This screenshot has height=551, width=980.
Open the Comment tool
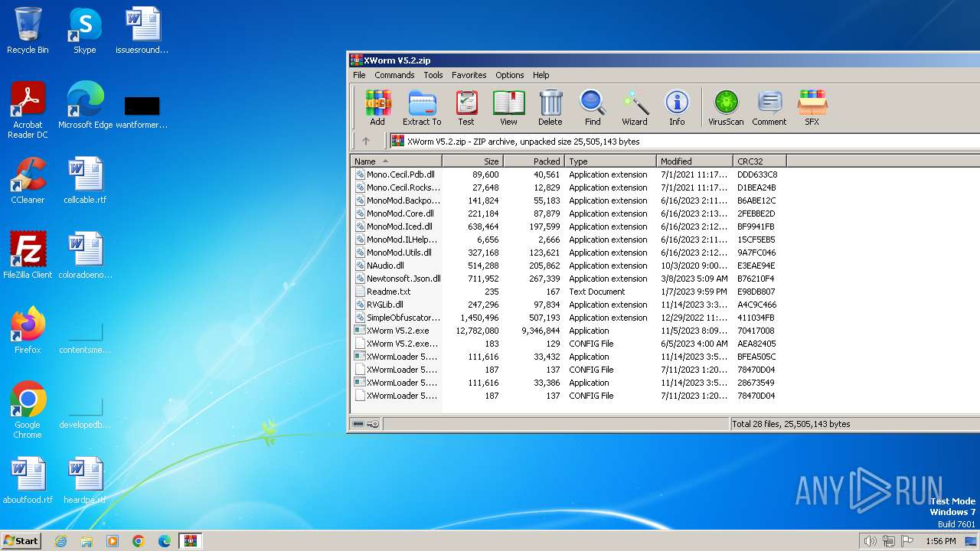[x=769, y=107]
